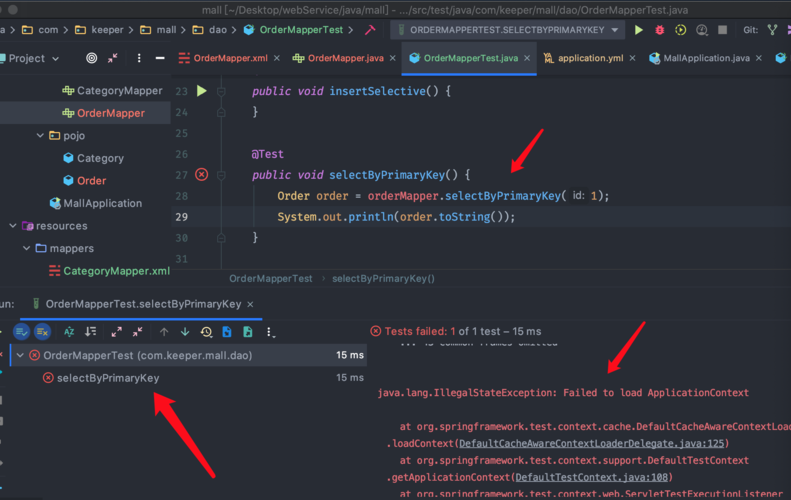Run insertSelective test from gutter
The width and height of the screenshot is (791, 500).
[x=202, y=91]
